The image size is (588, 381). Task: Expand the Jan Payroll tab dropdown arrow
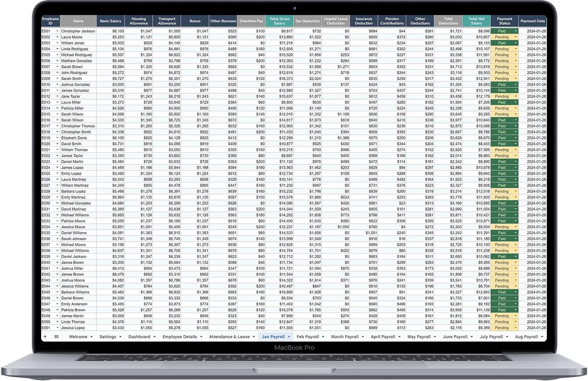(x=289, y=337)
